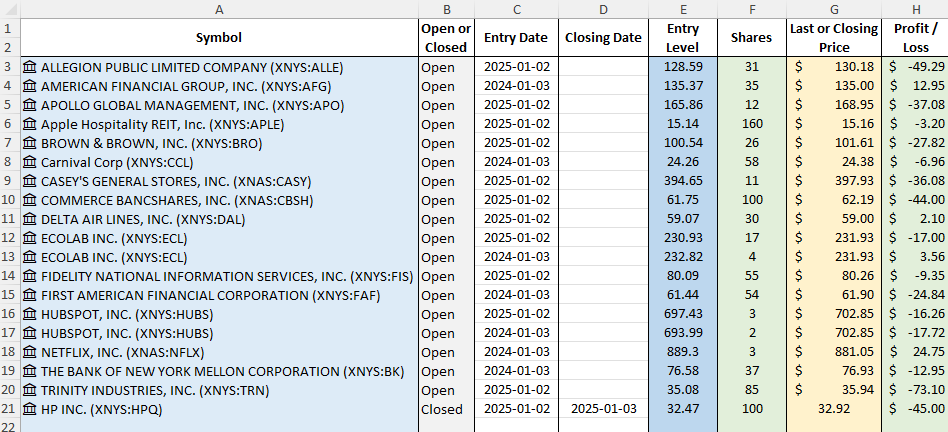The image size is (948, 432).
Task: Click the stock icon in row 13 ECOLAB
Action: [29, 257]
